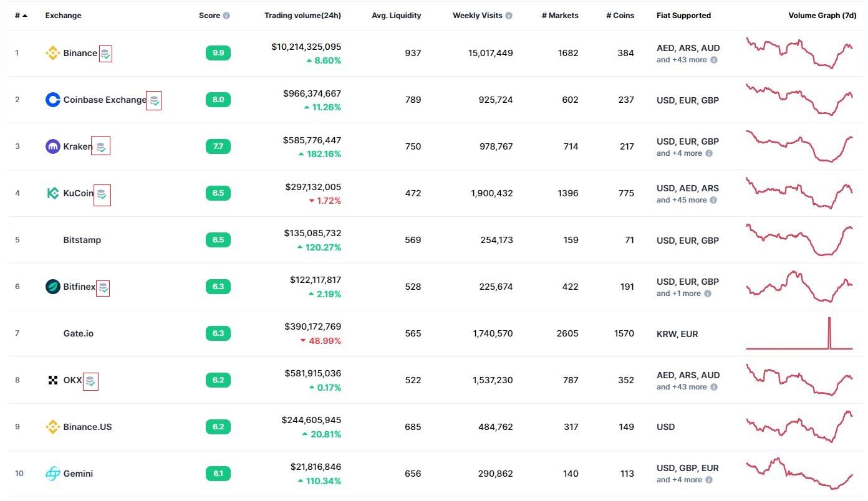Sort by # Markets column header
868x501 pixels.
point(560,16)
